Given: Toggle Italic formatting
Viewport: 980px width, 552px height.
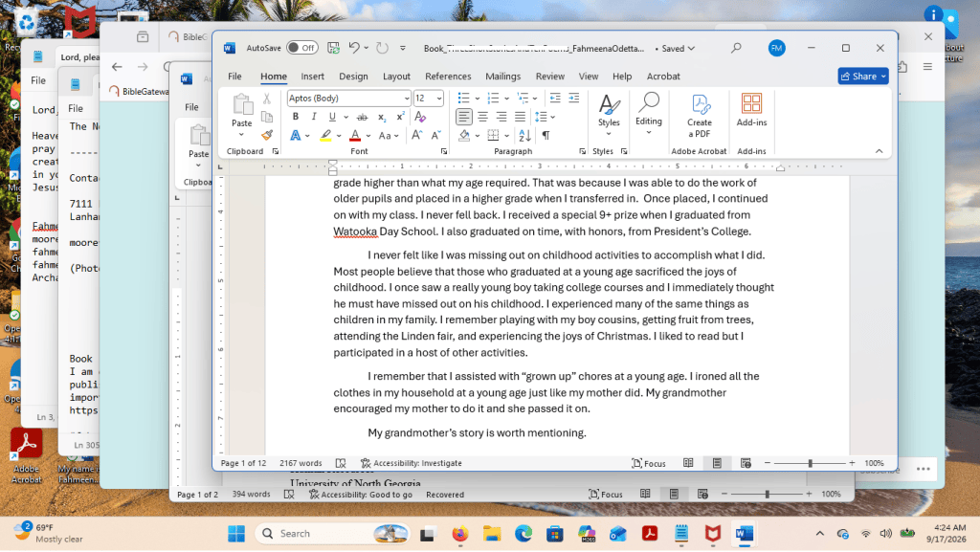Looking at the screenshot, I should click(314, 117).
